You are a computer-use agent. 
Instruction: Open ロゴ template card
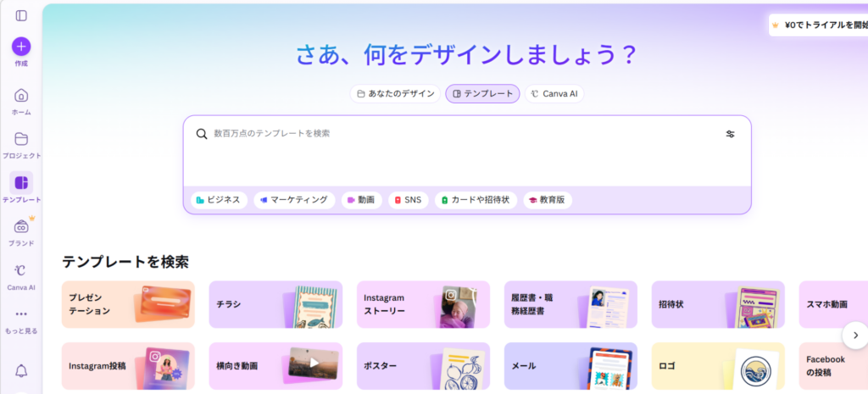(718, 366)
